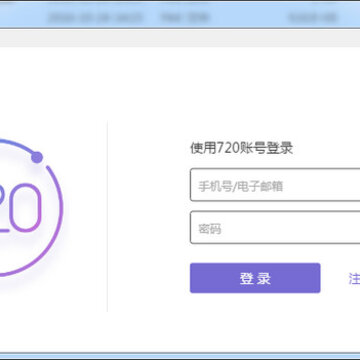Click the 使用720账号登录 heading text
360x360 pixels.
[x=241, y=148]
